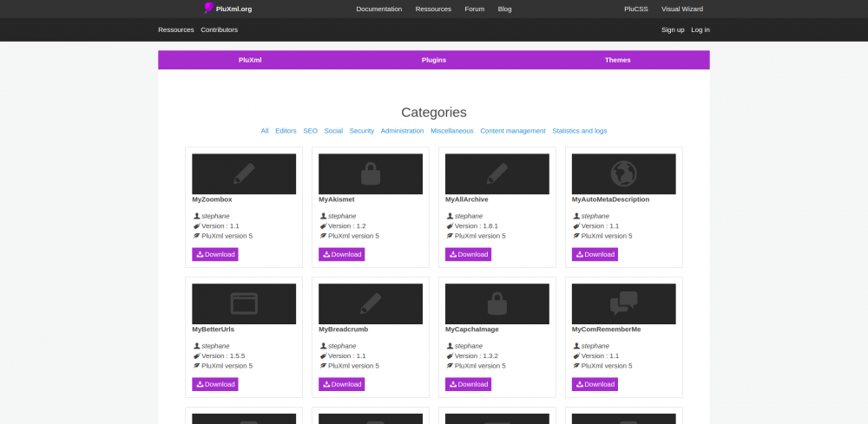Image resolution: width=868 pixels, height=424 pixels.
Task: Click Ressources in the secondary navigation bar
Action: (176, 29)
